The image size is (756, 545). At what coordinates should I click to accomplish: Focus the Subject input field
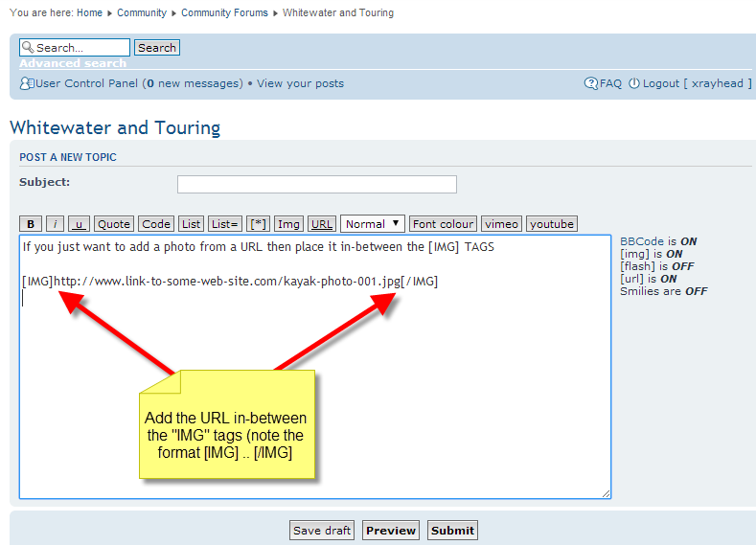point(317,184)
